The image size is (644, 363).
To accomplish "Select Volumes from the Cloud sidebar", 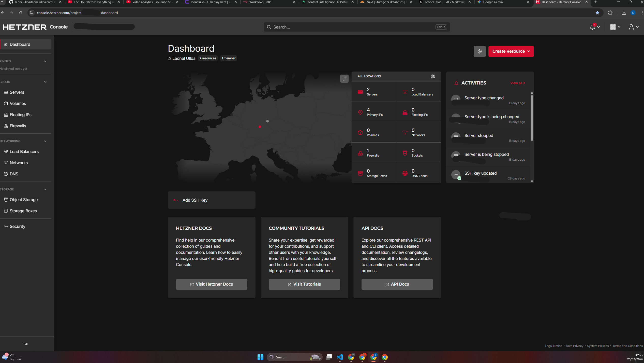I will click(x=18, y=103).
